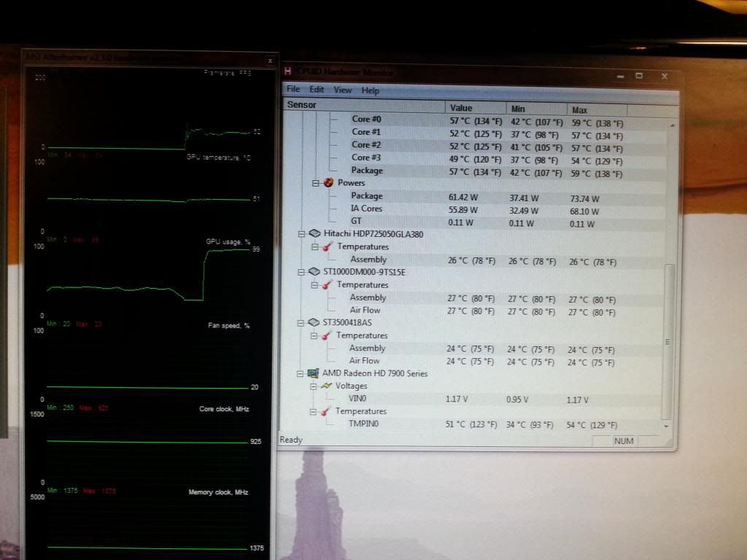This screenshot has width=747, height=560.
Task: Select the Powers tree label
Action: tap(351, 183)
